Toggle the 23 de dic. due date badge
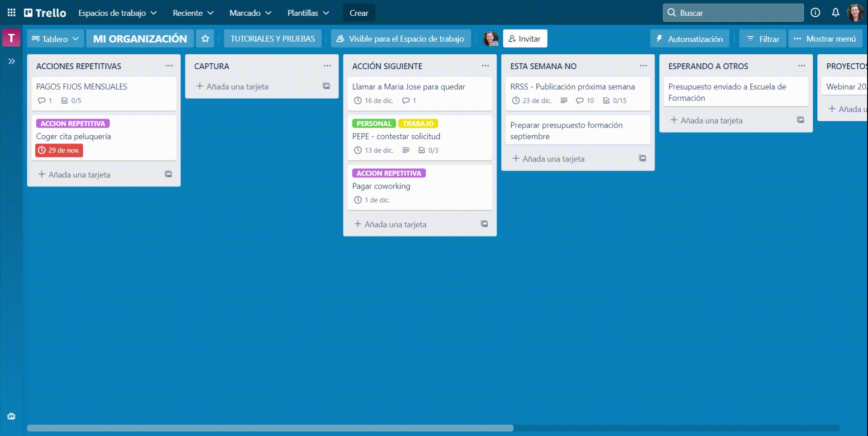Screen dimensions: 868x436 pos(532,100)
